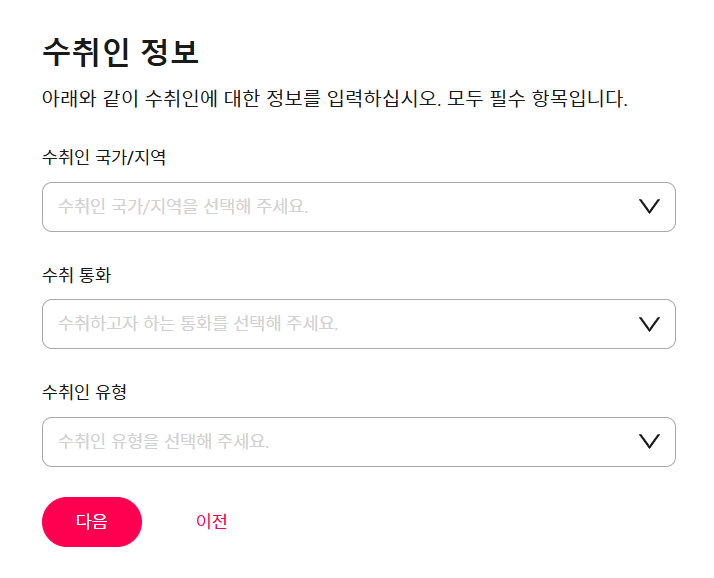Viewport: 714px width, 578px height.
Task: Click the placeholder '수취하고자 하는 통화를 선택해 주세요.'
Action: click(x=198, y=323)
